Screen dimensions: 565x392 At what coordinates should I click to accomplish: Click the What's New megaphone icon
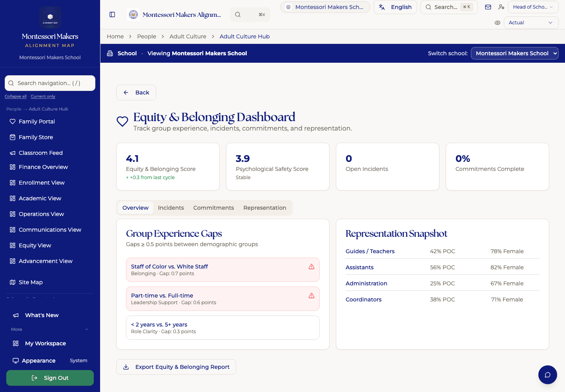click(x=16, y=315)
